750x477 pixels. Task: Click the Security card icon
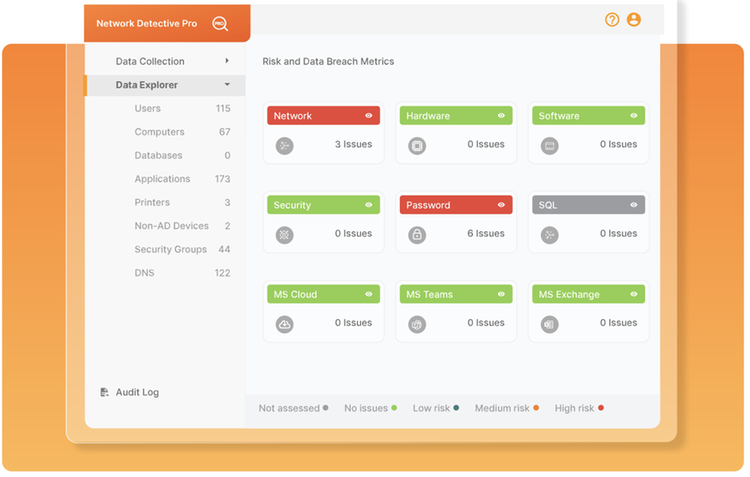coord(285,235)
